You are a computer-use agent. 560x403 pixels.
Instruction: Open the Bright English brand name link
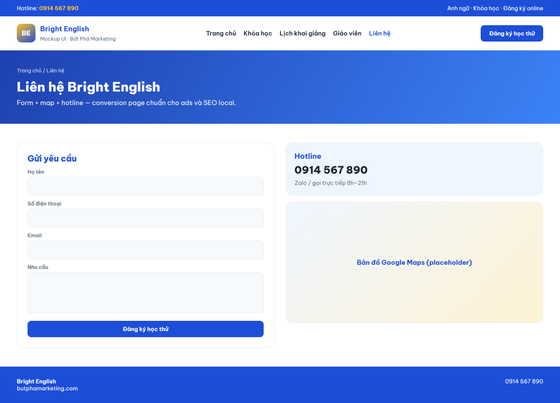tap(65, 29)
